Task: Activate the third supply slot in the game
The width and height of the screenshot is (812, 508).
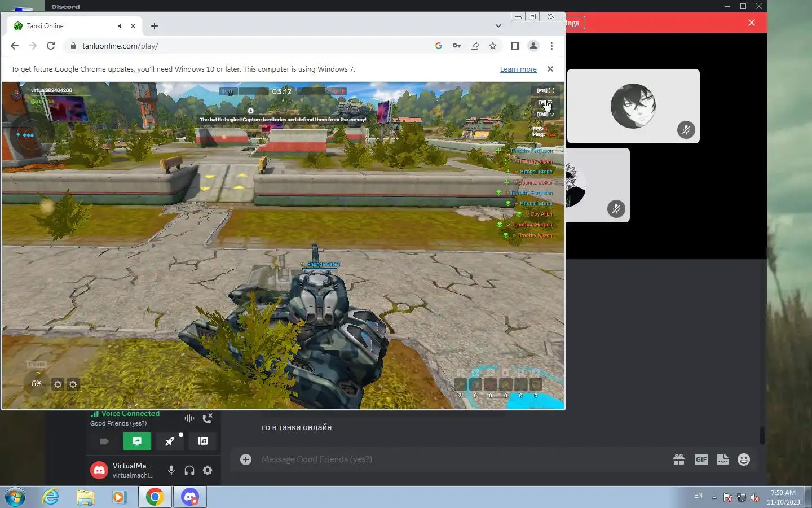Action: 491,384
